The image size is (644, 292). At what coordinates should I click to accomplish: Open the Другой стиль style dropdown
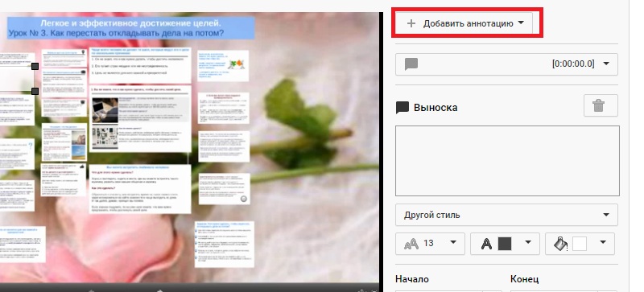(x=506, y=215)
